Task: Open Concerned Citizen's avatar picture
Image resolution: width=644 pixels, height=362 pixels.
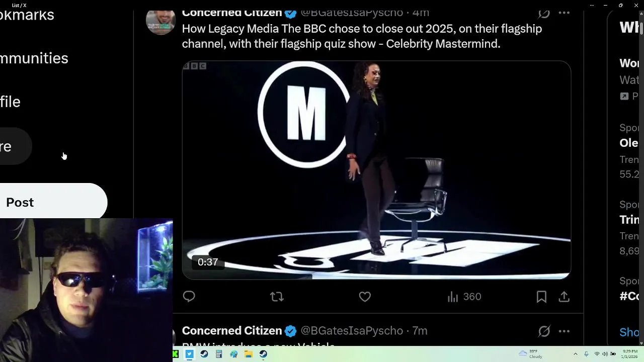Action: pyautogui.click(x=160, y=21)
